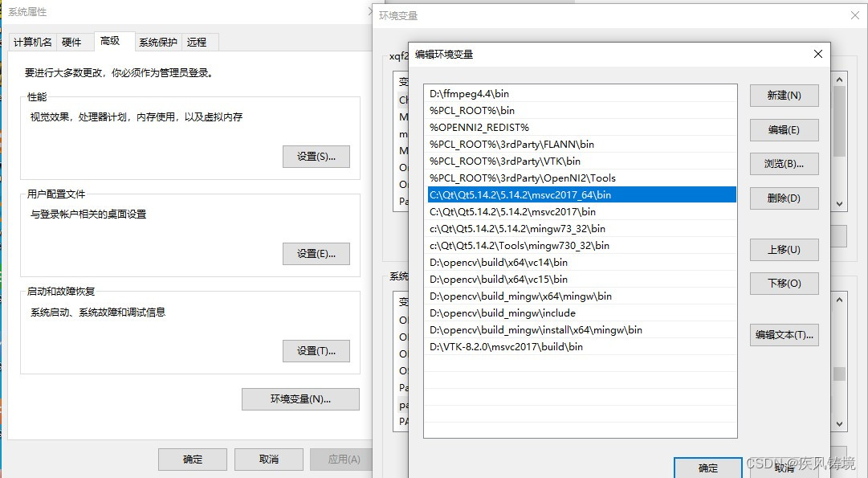Open performance settings via 设置(S)
Screen dimensions: 868x478
pyautogui.click(x=316, y=156)
